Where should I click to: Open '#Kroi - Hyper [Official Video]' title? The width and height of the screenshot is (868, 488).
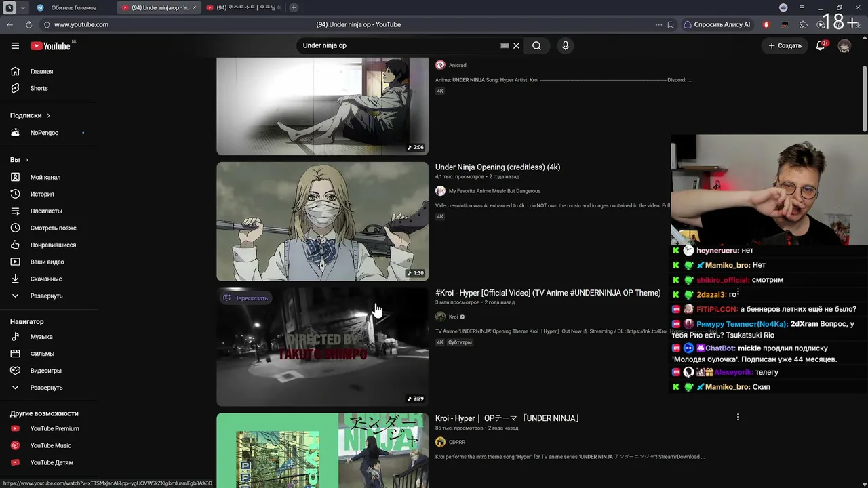tap(548, 293)
